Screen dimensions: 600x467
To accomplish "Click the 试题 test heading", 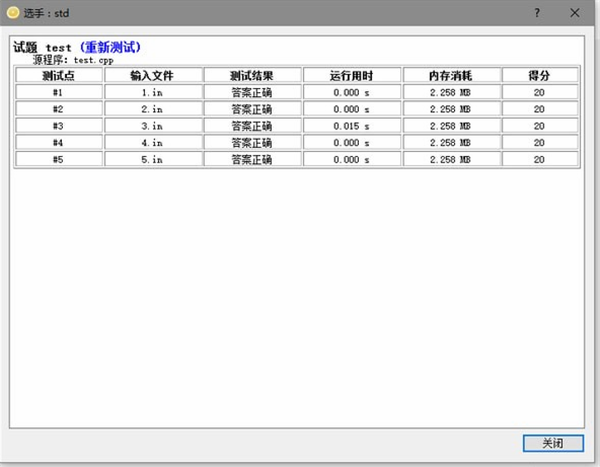I will click(x=42, y=47).
